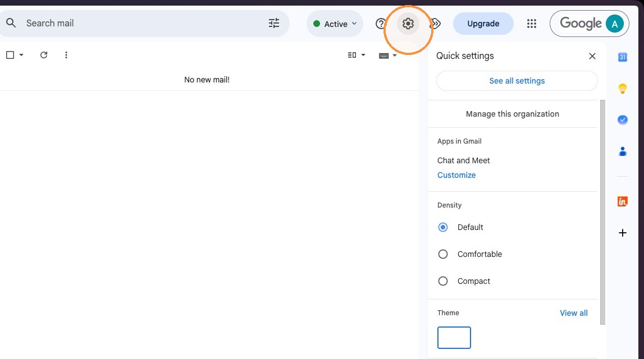
Task: Click into the Search mail field
Action: 144,24
